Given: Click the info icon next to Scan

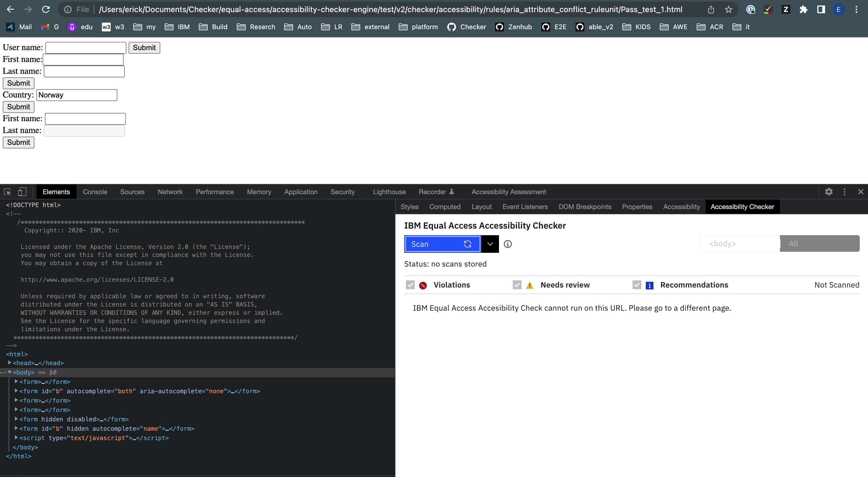Looking at the screenshot, I should (508, 244).
